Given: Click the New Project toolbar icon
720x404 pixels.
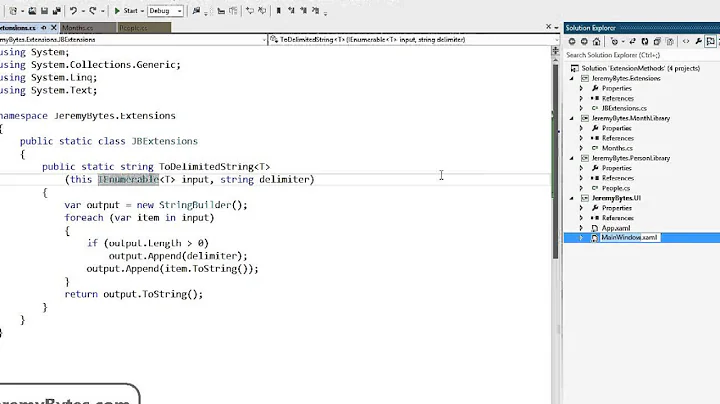Looking at the screenshot, I should coord(13,11).
